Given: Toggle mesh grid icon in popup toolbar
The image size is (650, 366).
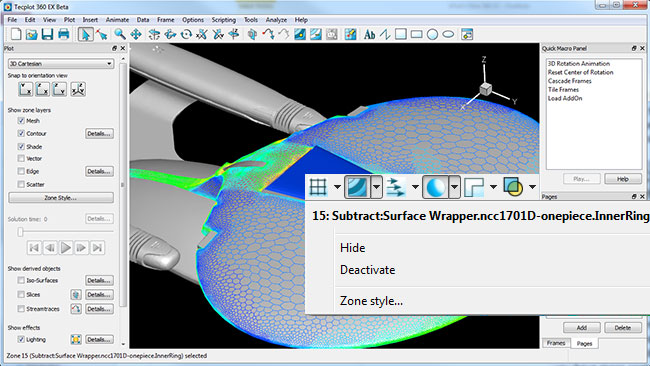Looking at the screenshot, I should pyautogui.click(x=318, y=187).
